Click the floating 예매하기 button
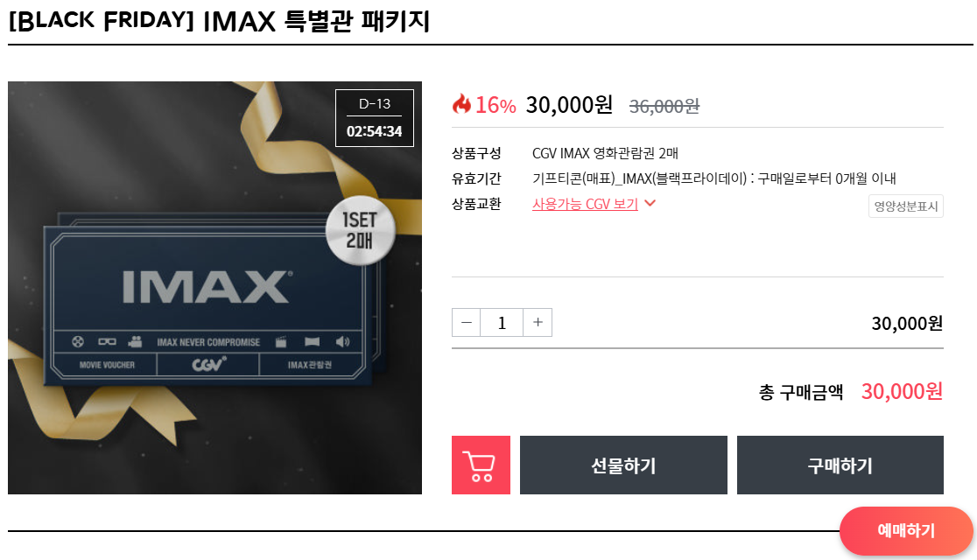The image size is (977, 560). (906, 530)
